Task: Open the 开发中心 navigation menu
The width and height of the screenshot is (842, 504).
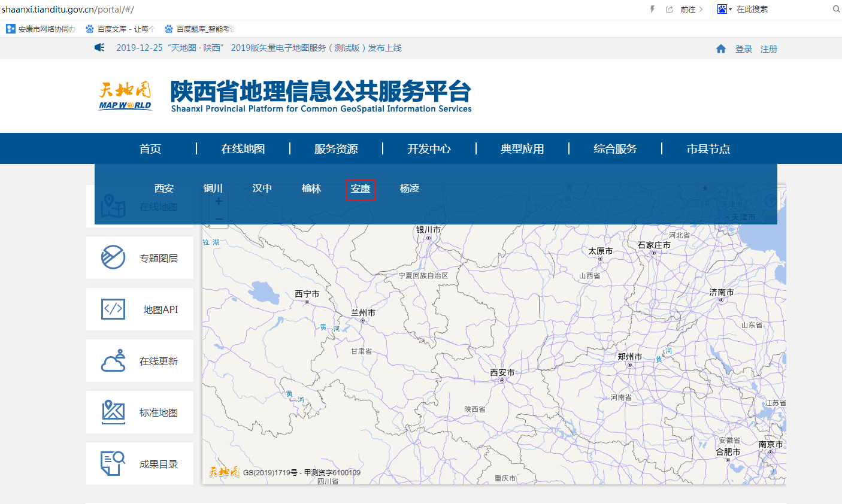Action: tap(429, 148)
